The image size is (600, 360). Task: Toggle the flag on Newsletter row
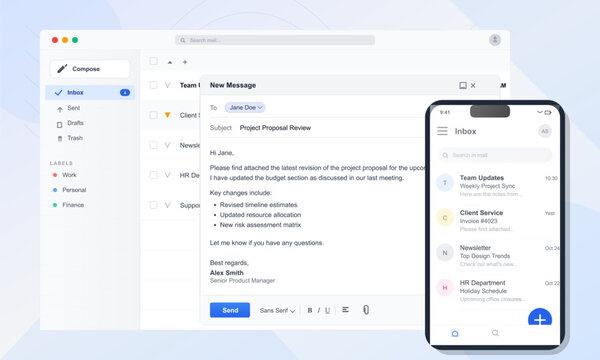[x=168, y=145]
